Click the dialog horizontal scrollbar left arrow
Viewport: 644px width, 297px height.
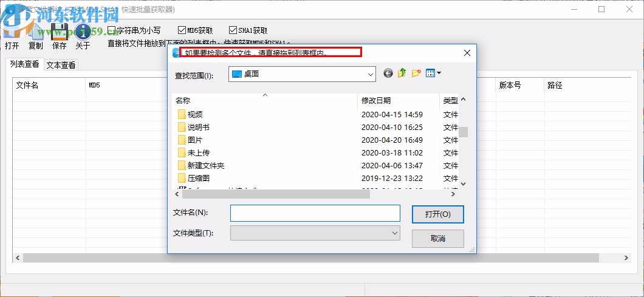coord(177,194)
